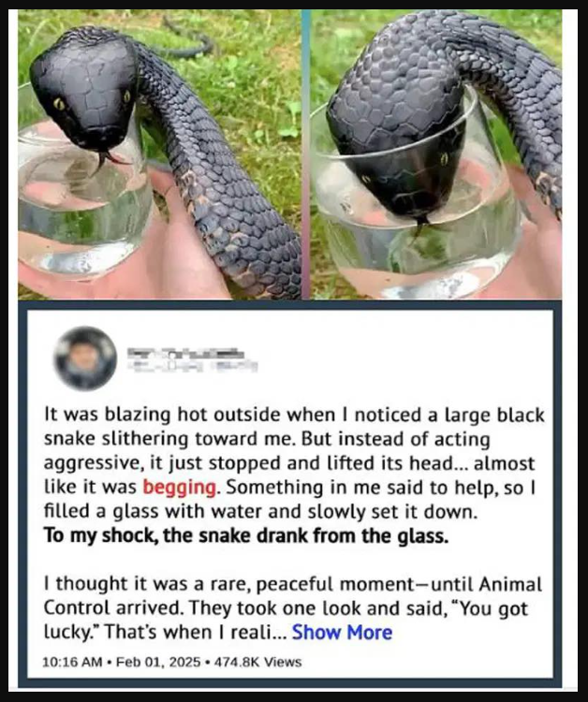Open the blurred profile avatar

(x=84, y=358)
